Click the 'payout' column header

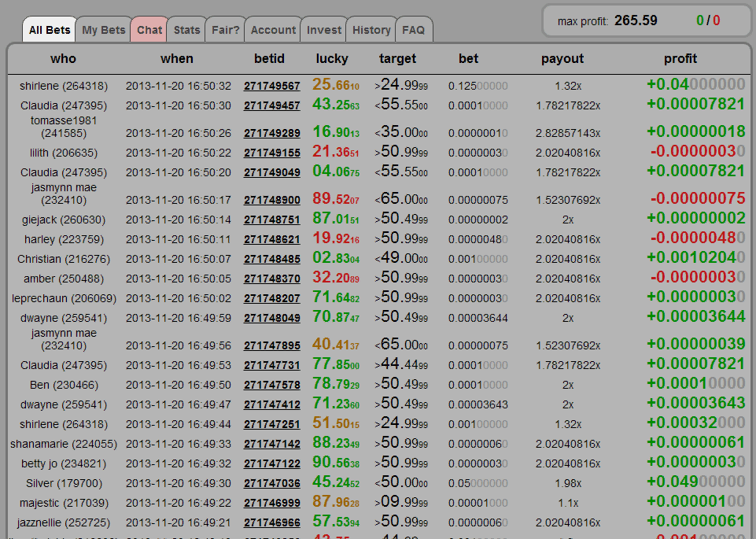point(562,59)
